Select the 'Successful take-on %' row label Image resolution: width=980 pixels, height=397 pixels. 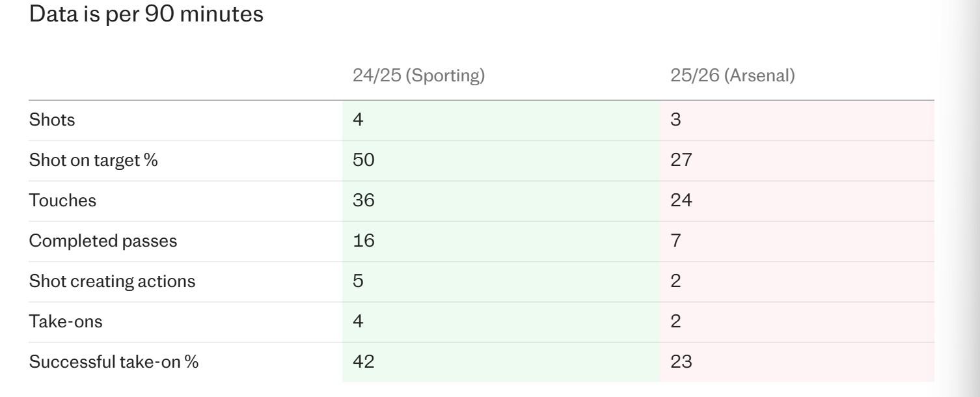click(x=113, y=362)
